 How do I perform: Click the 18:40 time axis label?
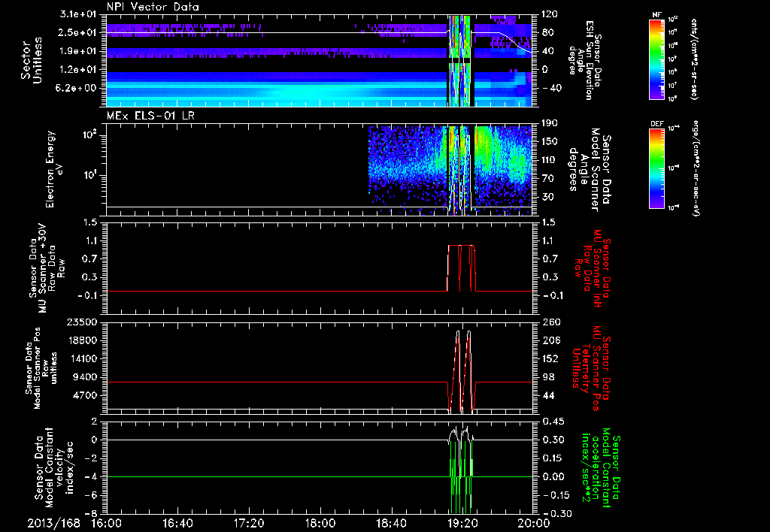(390, 523)
